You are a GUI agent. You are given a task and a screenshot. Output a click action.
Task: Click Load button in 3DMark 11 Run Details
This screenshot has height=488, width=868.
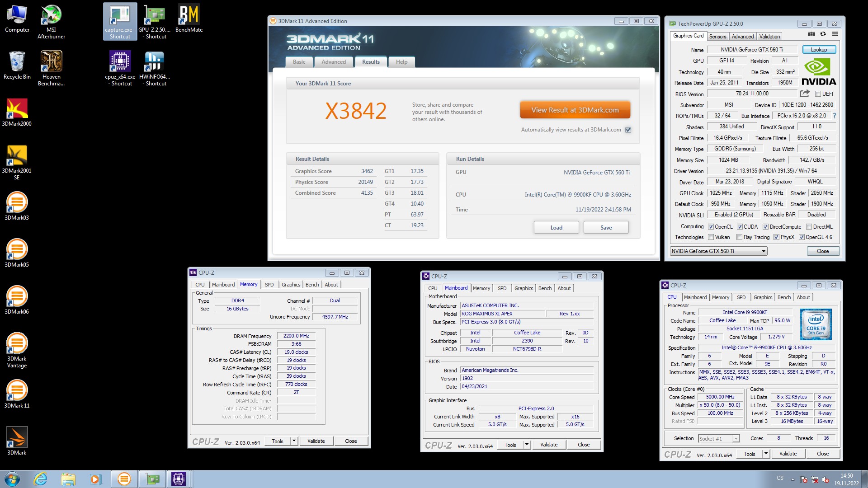point(557,227)
